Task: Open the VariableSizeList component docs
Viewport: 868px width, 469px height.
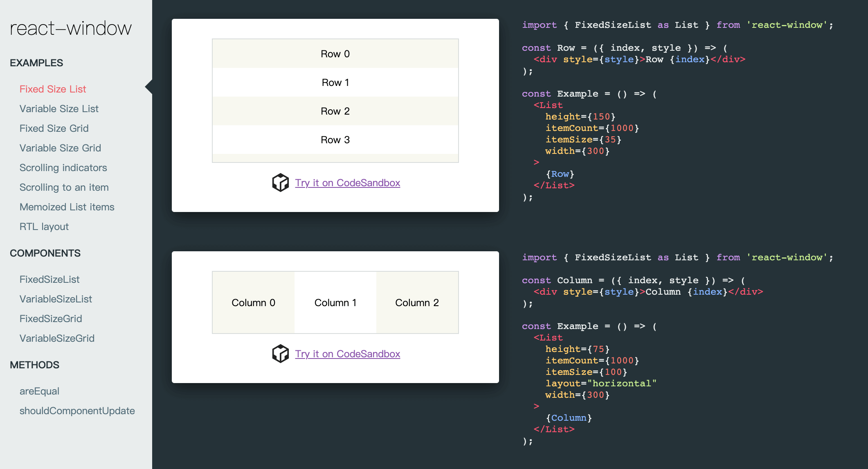Action: [x=56, y=299]
